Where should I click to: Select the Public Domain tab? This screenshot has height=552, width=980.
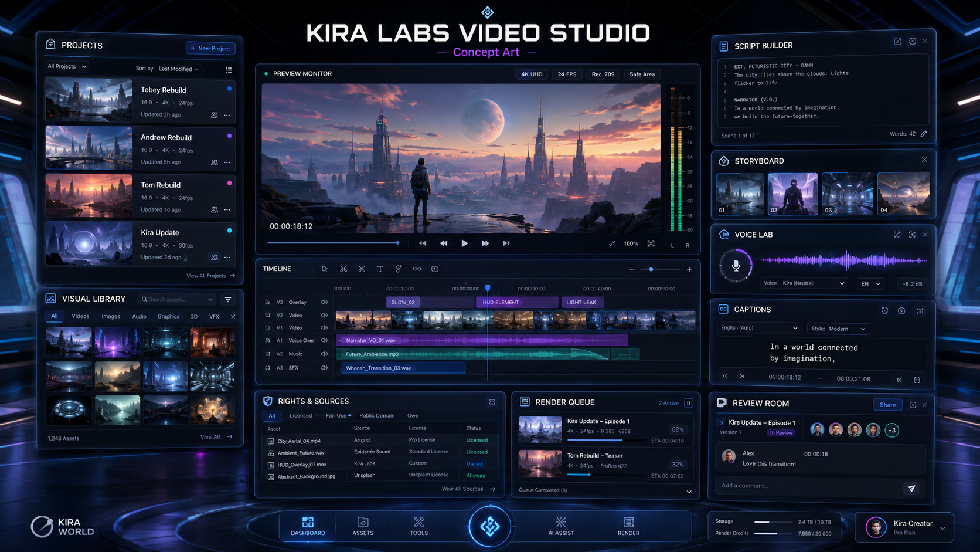377,416
